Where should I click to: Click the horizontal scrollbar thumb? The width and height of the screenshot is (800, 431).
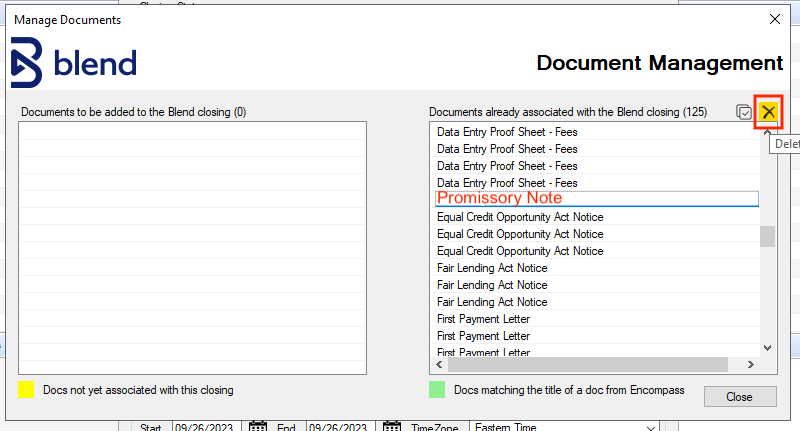588,364
